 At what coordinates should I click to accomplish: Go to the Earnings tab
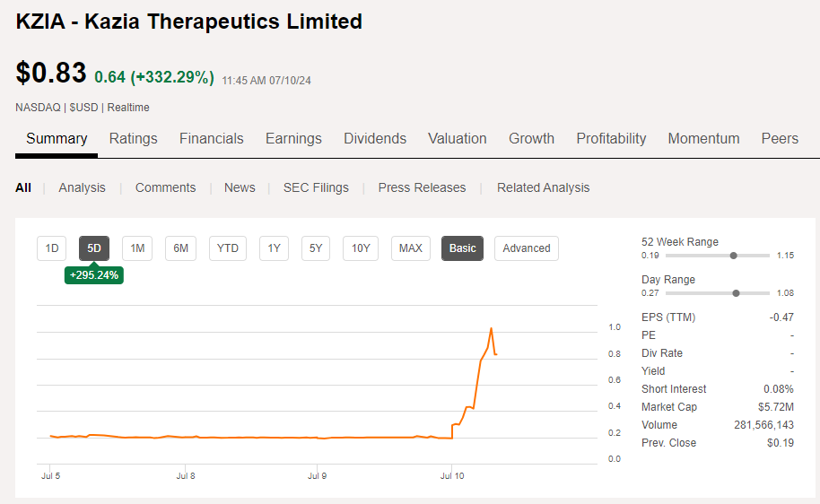pyautogui.click(x=293, y=139)
